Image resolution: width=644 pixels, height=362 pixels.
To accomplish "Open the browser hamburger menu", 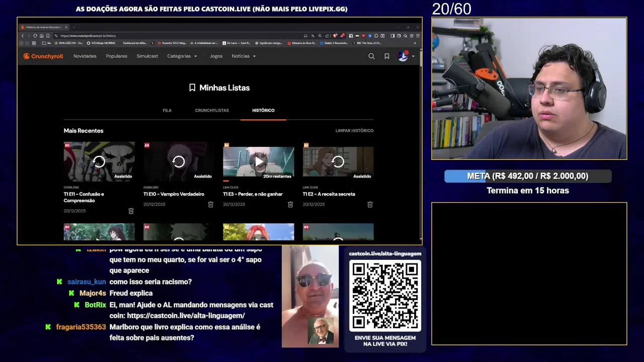I will (418, 36).
